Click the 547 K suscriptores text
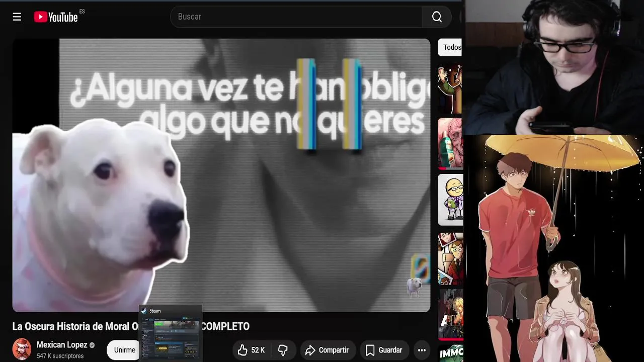Screen dimensions: 644x362 (60, 356)
